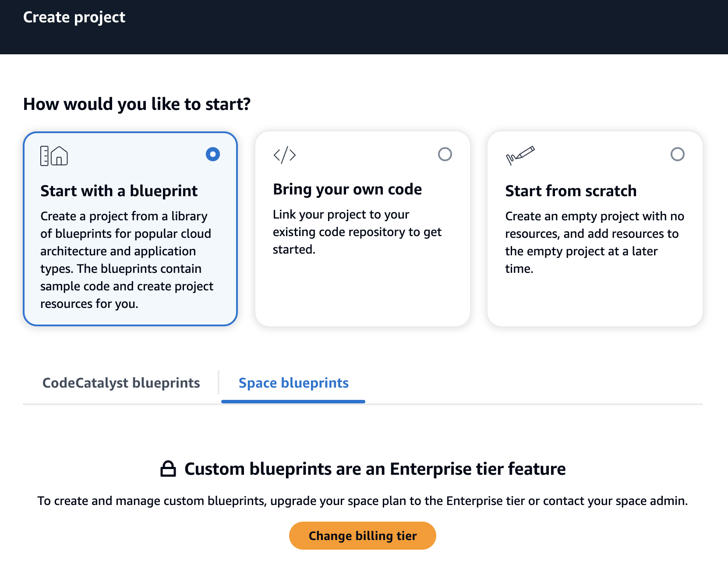Click the blueprint card description text
Viewport: 728px width, 579px height.
pos(127,260)
